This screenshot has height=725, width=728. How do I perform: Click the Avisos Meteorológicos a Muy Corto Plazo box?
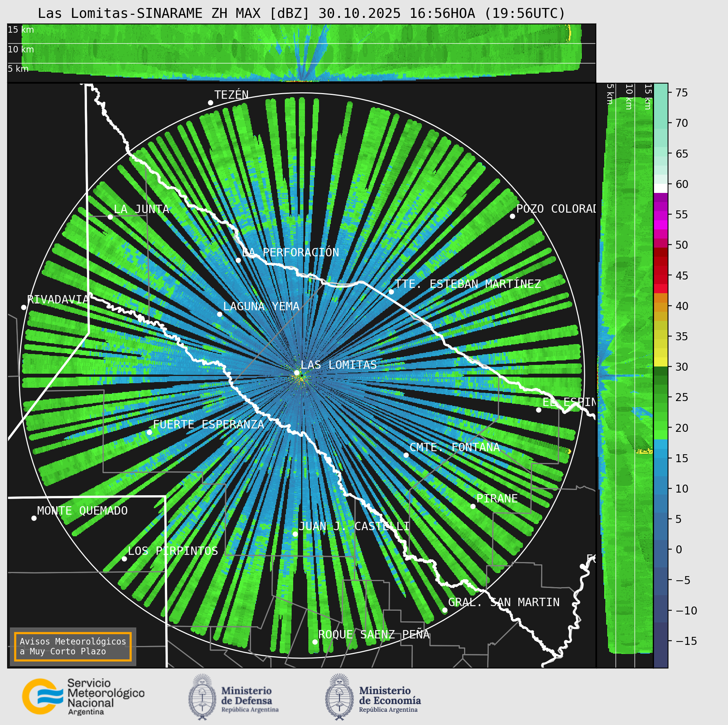(x=73, y=646)
